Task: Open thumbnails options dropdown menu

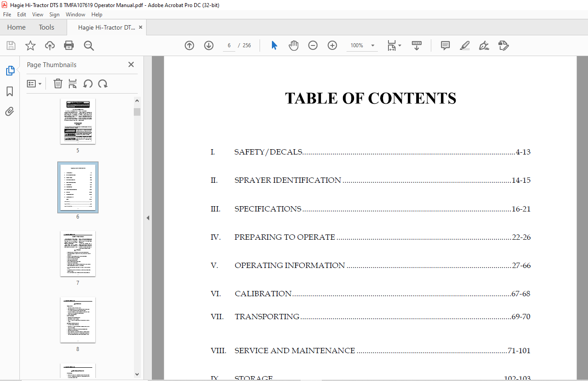Action: 34,83
